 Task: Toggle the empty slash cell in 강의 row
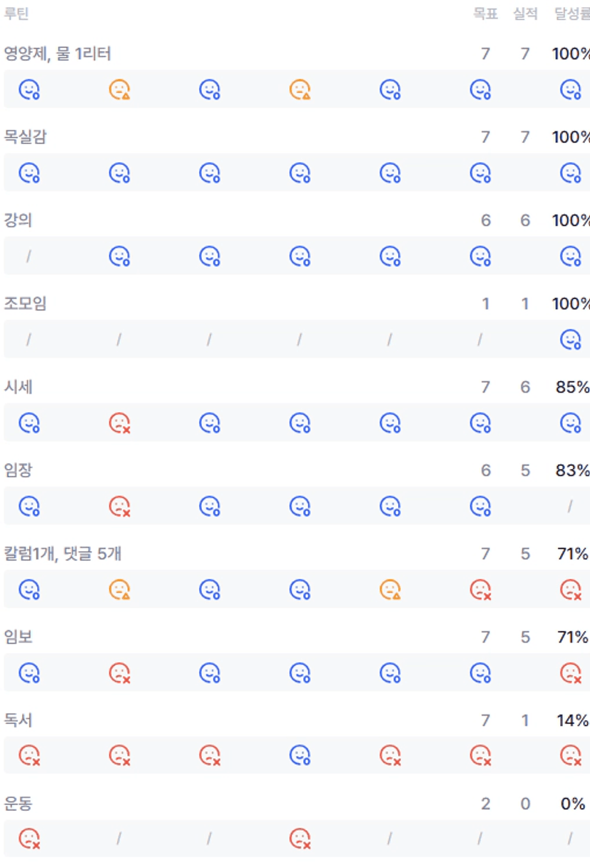pos(29,256)
